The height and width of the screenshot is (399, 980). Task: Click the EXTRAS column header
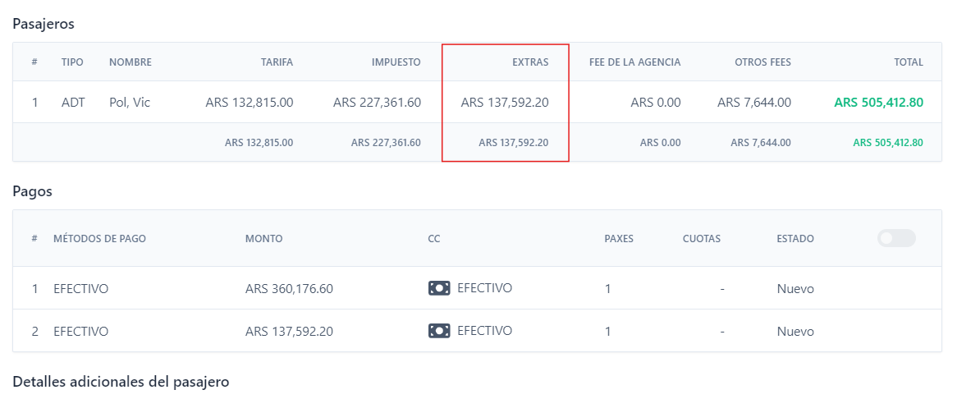[x=530, y=62]
